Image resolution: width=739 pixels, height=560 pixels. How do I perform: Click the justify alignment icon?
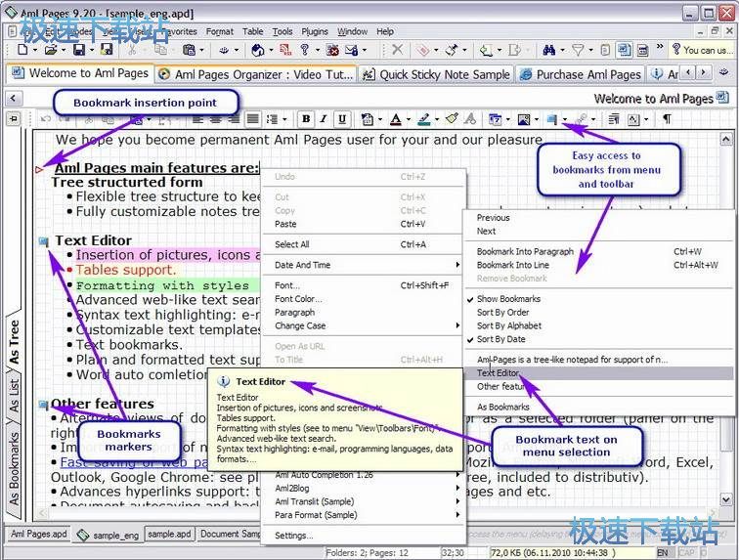(x=252, y=119)
